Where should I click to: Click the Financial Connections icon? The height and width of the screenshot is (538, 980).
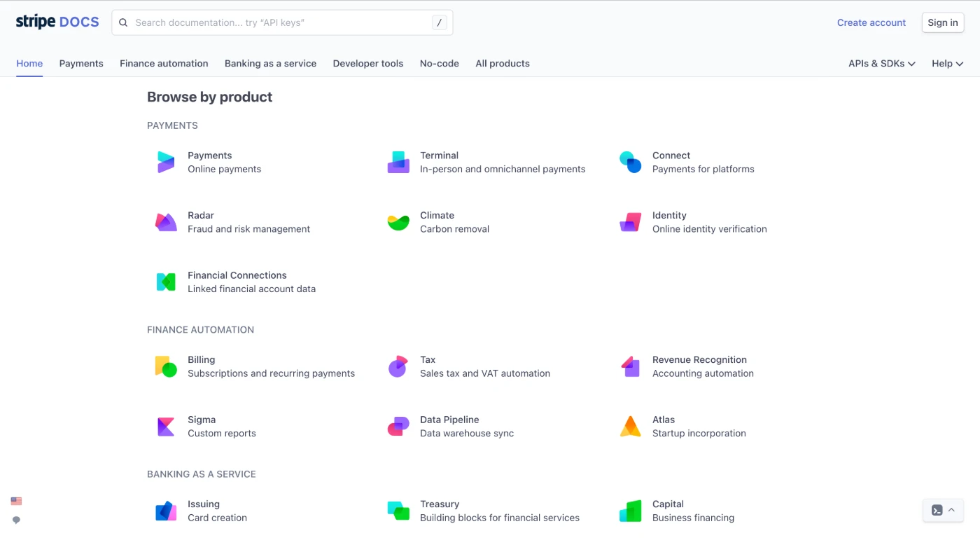coord(166,282)
